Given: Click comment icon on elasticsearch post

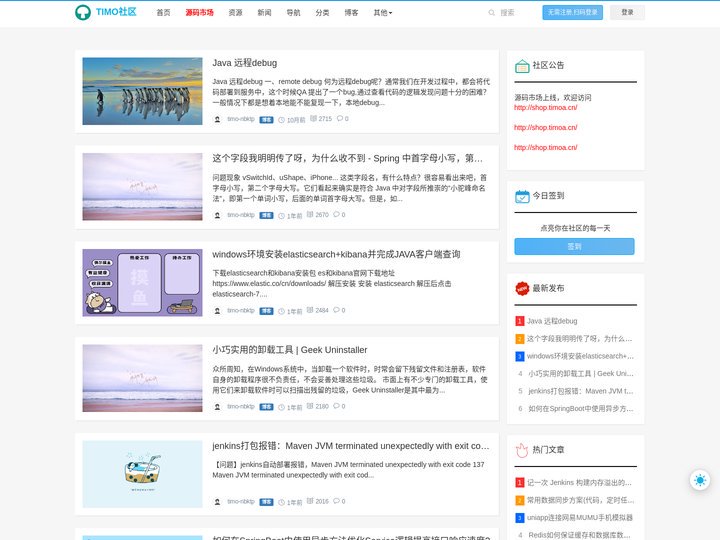Looking at the screenshot, I should click(x=337, y=310).
